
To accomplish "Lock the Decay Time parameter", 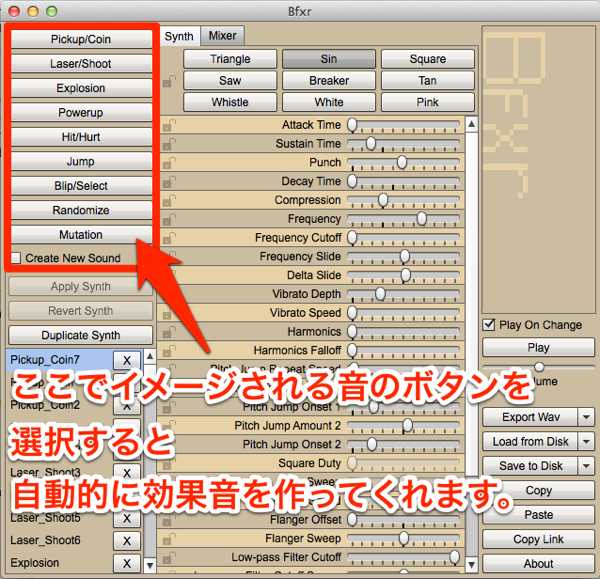I will click(169, 181).
